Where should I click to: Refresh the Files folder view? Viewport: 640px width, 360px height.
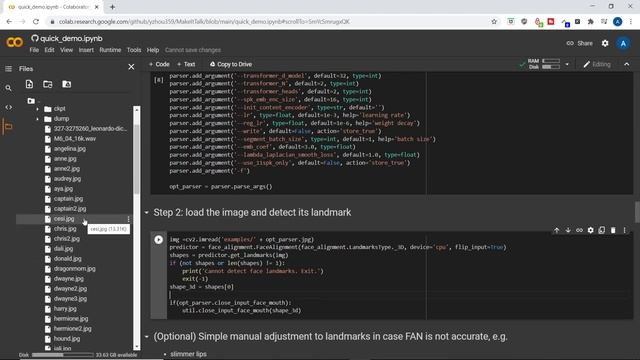[48, 84]
